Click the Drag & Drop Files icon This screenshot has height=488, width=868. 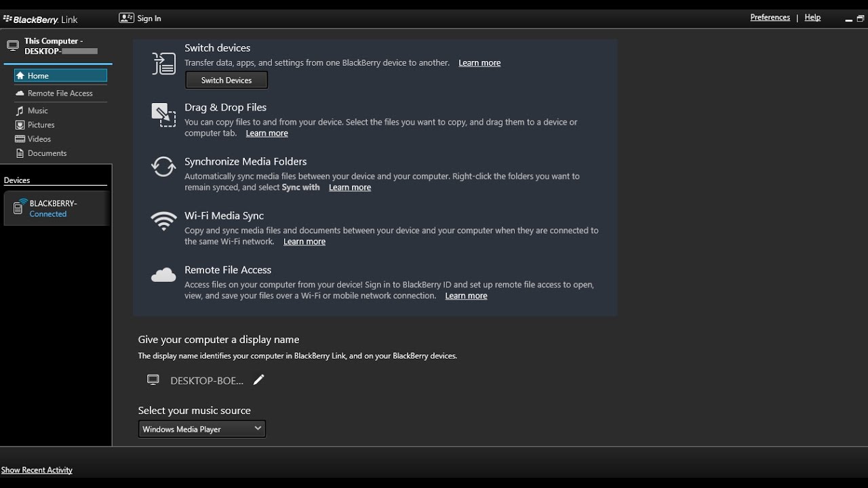click(x=163, y=115)
